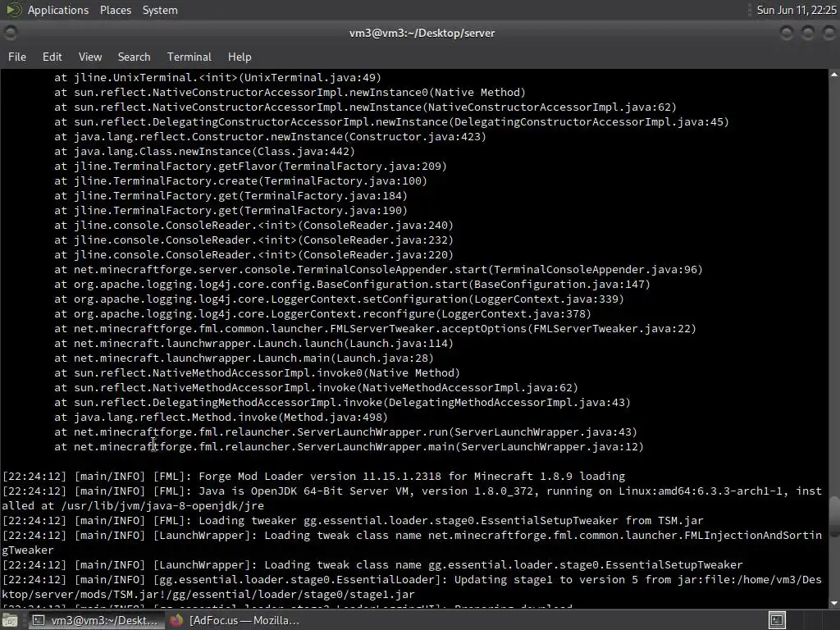Click the 'LoggerContext.reconfigure(LoggerContext.java:378)' line

point(431,314)
